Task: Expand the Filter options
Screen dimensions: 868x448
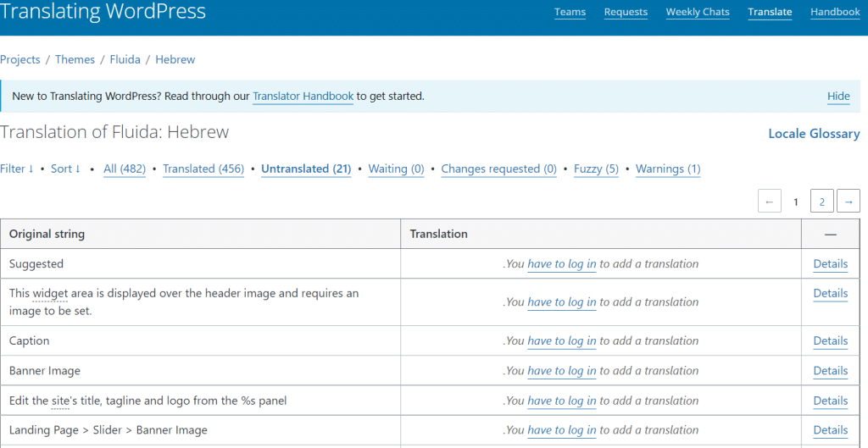Action: (x=17, y=169)
